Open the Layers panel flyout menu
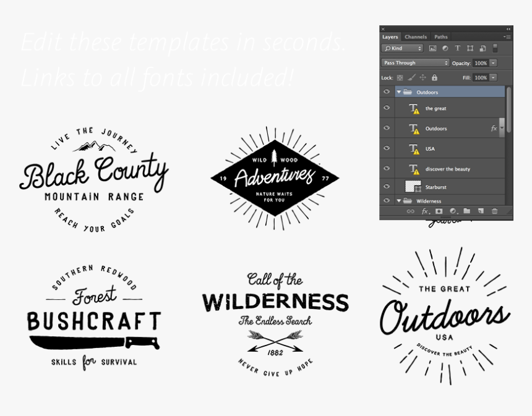This screenshot has width=532, height=416. (x=508, y=36)
